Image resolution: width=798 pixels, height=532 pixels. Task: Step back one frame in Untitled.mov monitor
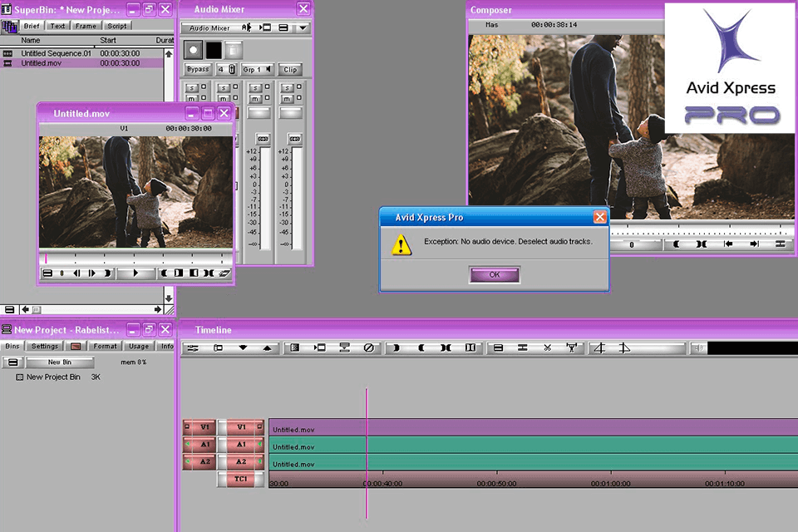[x=76, y=273]
